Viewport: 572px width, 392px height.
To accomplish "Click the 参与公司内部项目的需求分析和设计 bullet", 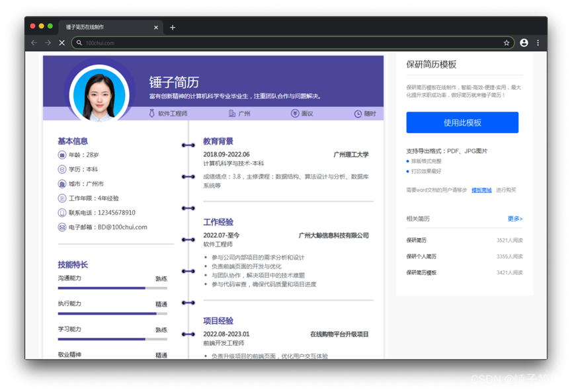I will (258, 257).
